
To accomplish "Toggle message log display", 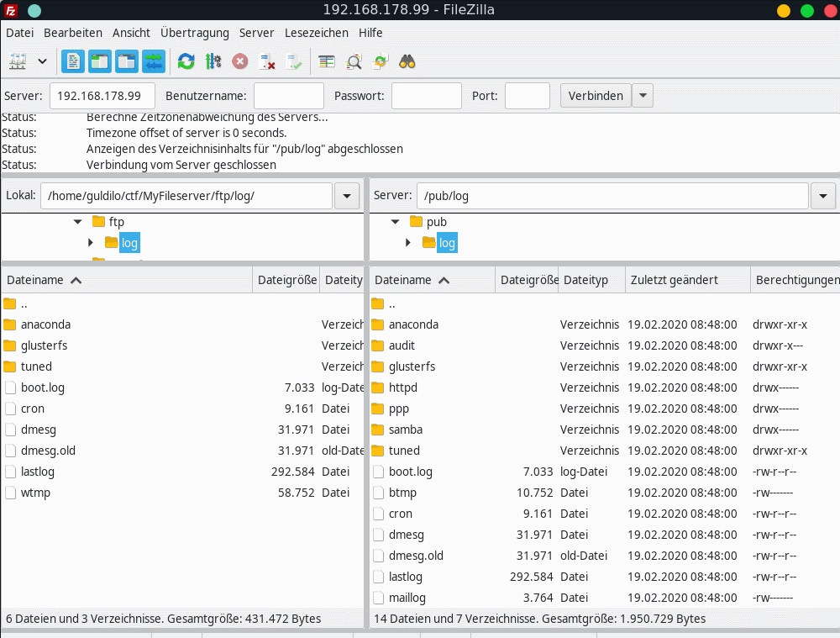I will tap(73, 61).
